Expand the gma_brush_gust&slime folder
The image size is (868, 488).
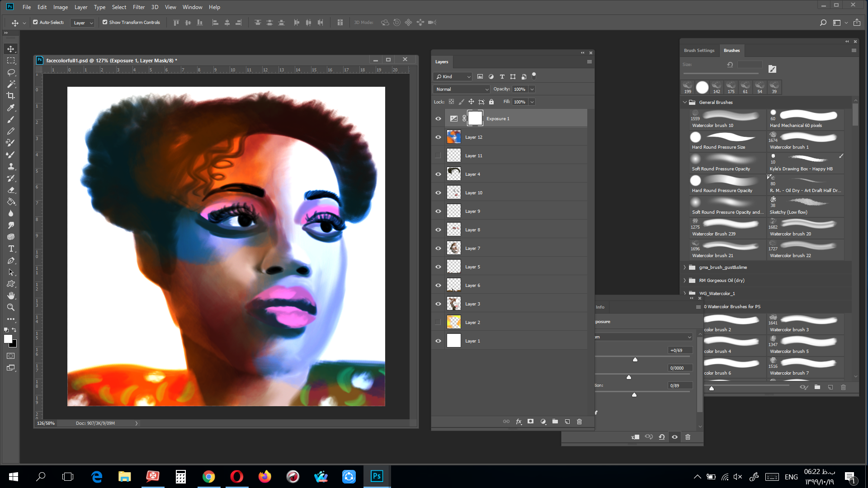(685, 267)
